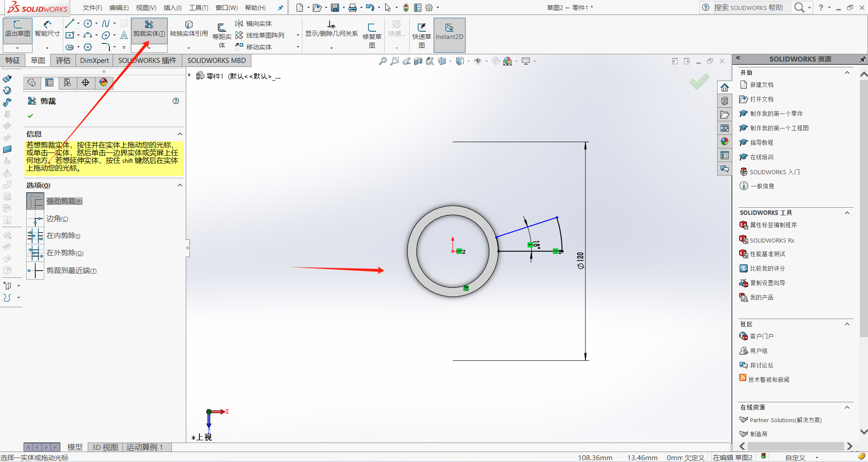Viewport: 868px width, 462px height.
Task: Select the Mirror Entities (镜向实体) tool
Action: click(x=254, y=24)
